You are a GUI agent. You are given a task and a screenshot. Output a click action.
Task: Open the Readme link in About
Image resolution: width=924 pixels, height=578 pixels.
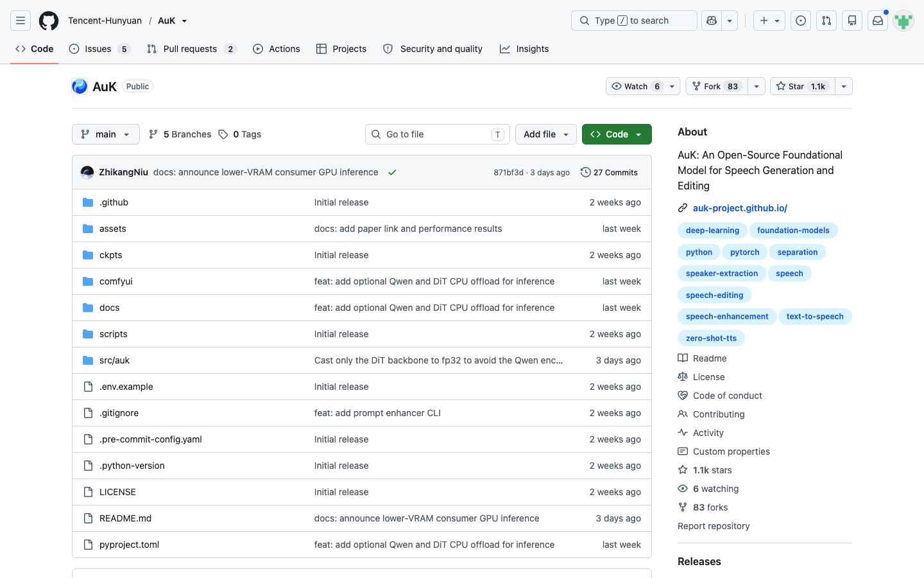coord(702,358)
